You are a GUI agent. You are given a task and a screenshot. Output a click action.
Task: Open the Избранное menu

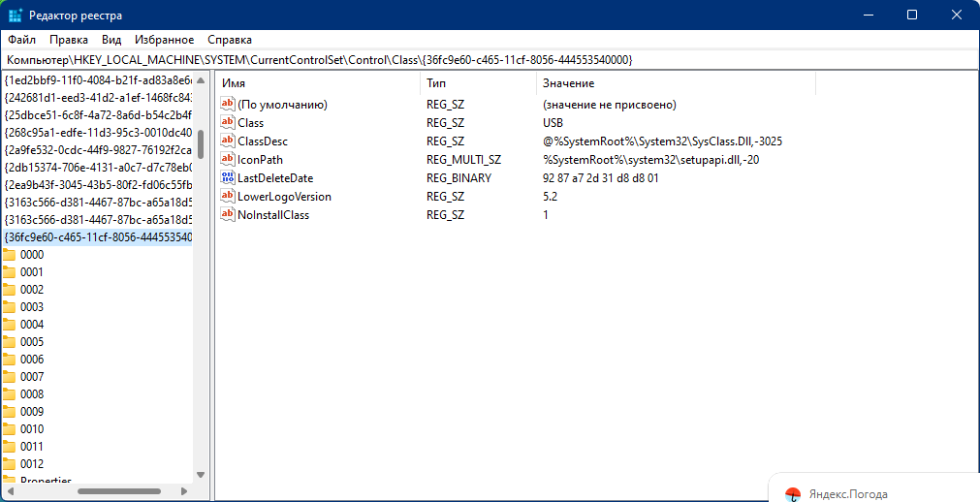tap(164, 40)
